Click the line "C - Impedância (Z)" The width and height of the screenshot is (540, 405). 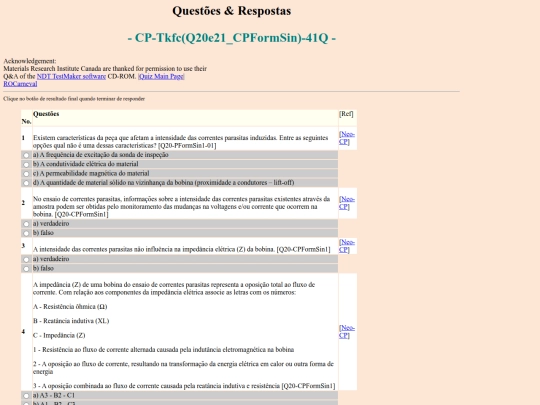click(x=59, y=336)
